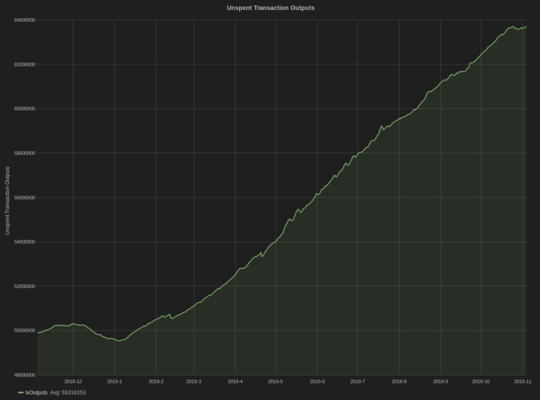This screenshot has height=400, width=540.
Task: Click the y-axis label 56000000
Action: pos(24,197)
